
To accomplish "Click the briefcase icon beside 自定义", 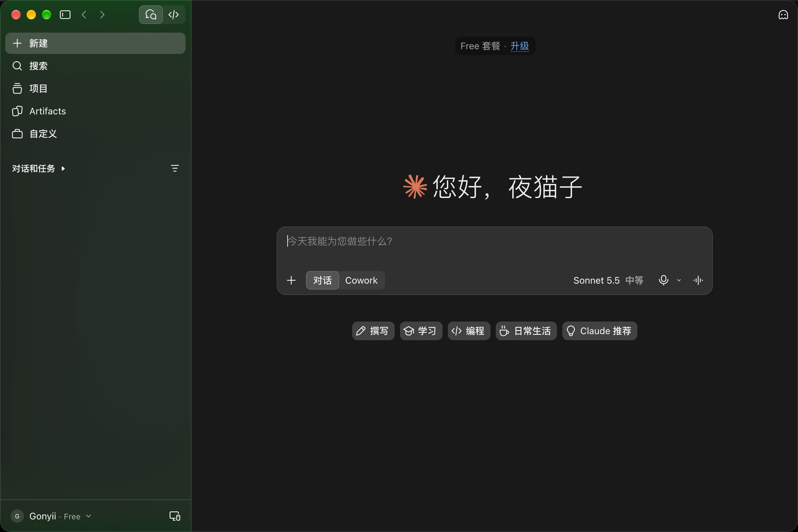I will point(17,134).
